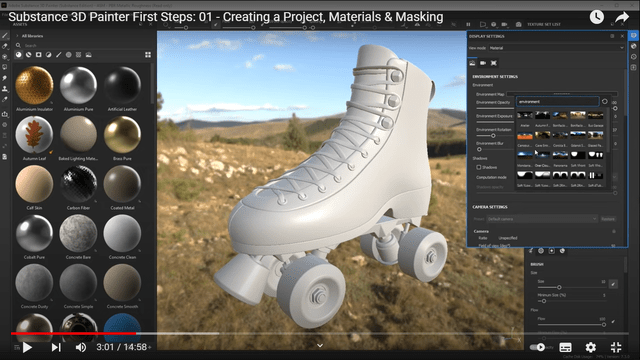
Task: Toggle YouTube autoplay switch
Action: pyautogui.click(x=538, y=347)
